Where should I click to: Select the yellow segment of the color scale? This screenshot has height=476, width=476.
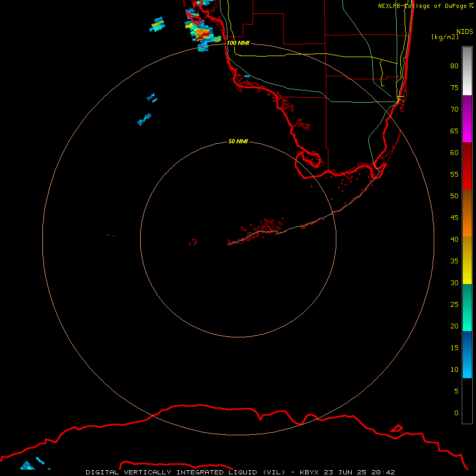[x=467, y=260]
